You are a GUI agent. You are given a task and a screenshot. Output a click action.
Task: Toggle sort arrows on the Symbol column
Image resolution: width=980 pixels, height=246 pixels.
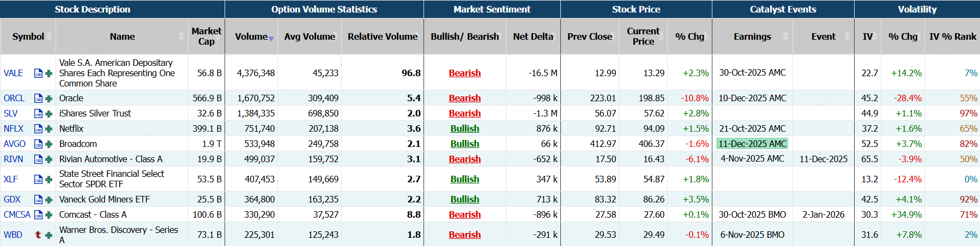[50, 36]
